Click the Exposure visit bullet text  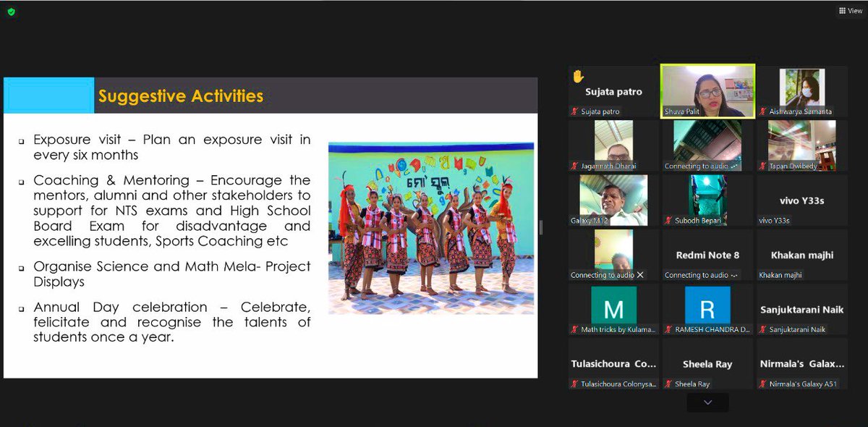pyautogui.click(x=172, y=147)
